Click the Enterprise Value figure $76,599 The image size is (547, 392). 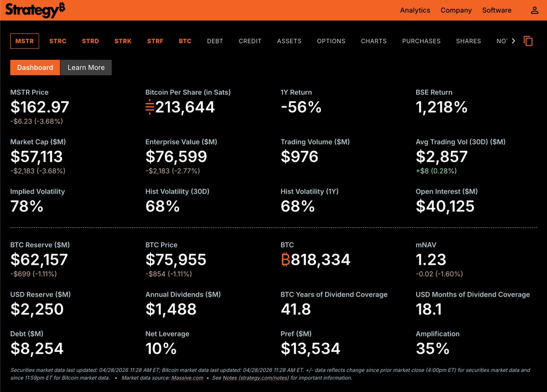click(x=176, y=157)
